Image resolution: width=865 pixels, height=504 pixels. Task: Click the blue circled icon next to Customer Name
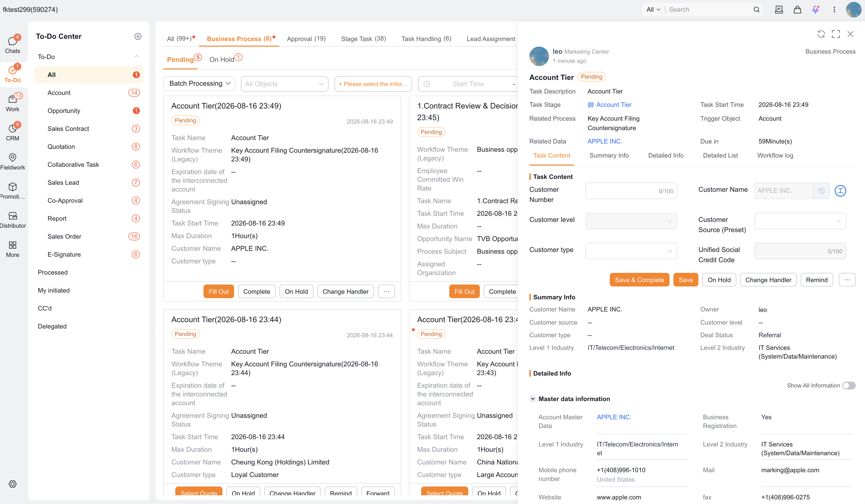coord(840,191)
